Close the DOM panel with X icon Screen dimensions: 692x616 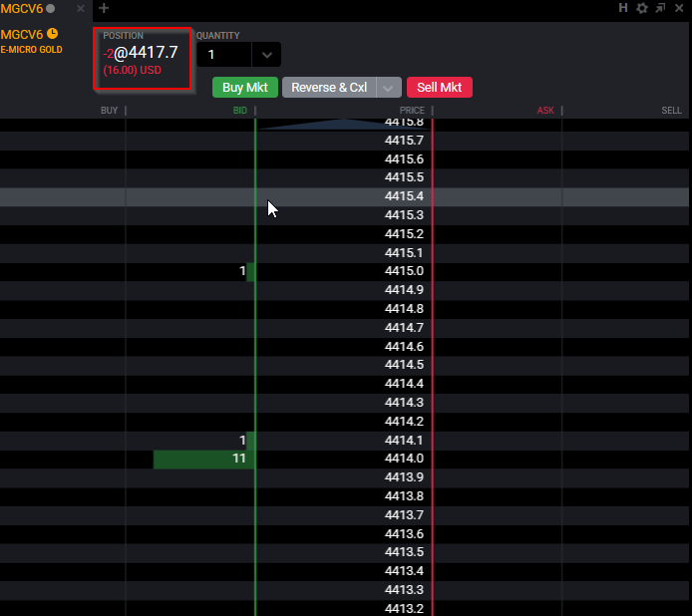pos(679,8)
